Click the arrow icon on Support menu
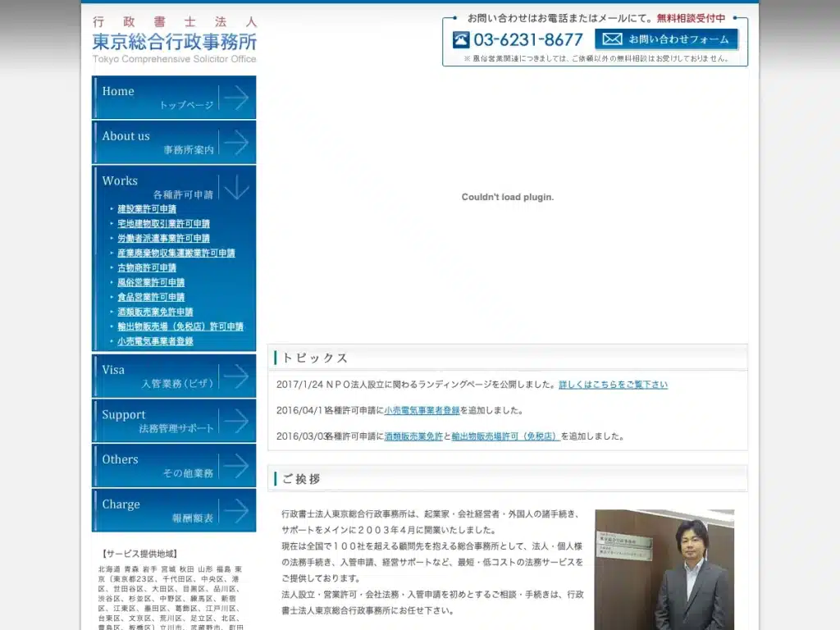 tap(236, 421)
